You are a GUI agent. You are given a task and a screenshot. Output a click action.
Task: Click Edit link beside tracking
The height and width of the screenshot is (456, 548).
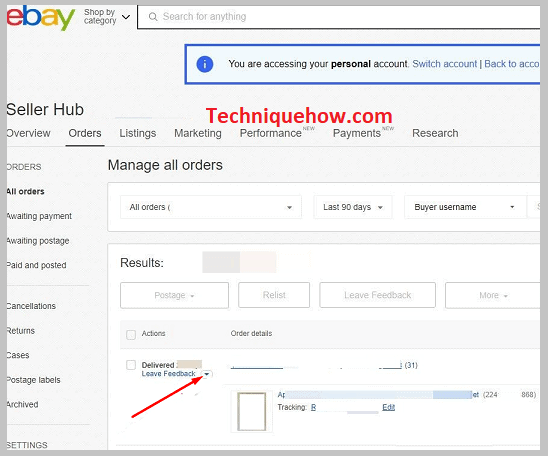point(389,407)
